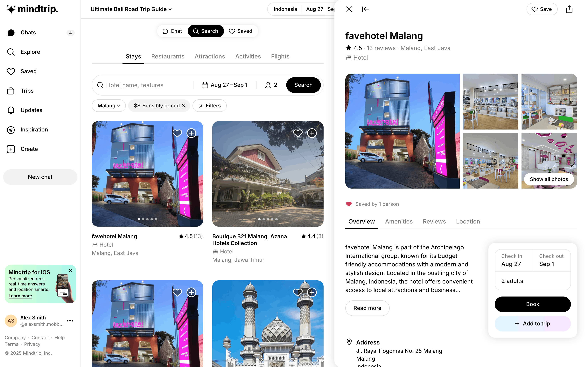Add favehotel Malang card to trip with the plus icon

(192, 133)
